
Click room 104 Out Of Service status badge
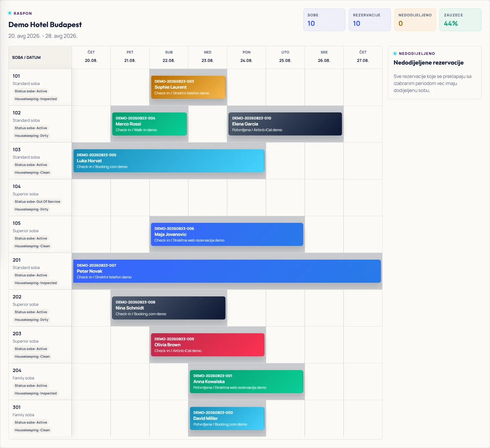(37, 202)
